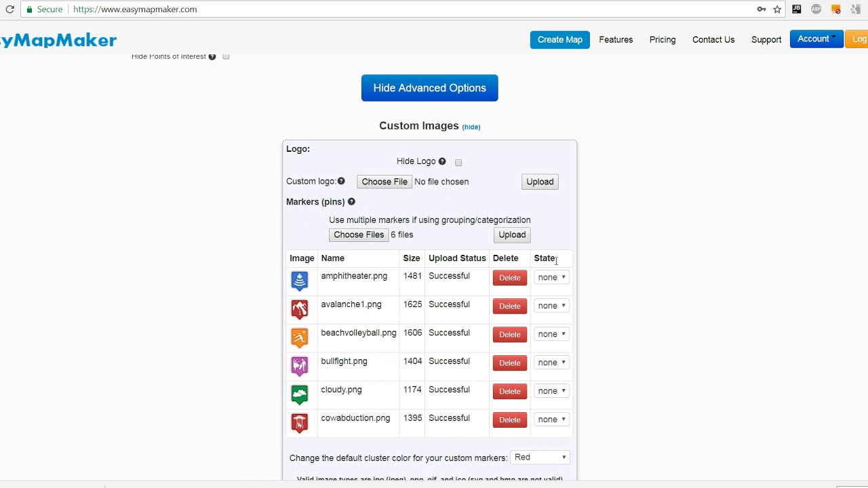868x488 pixels.
Task: Click the avalanche1 marker image
Action: coord(299,308)
